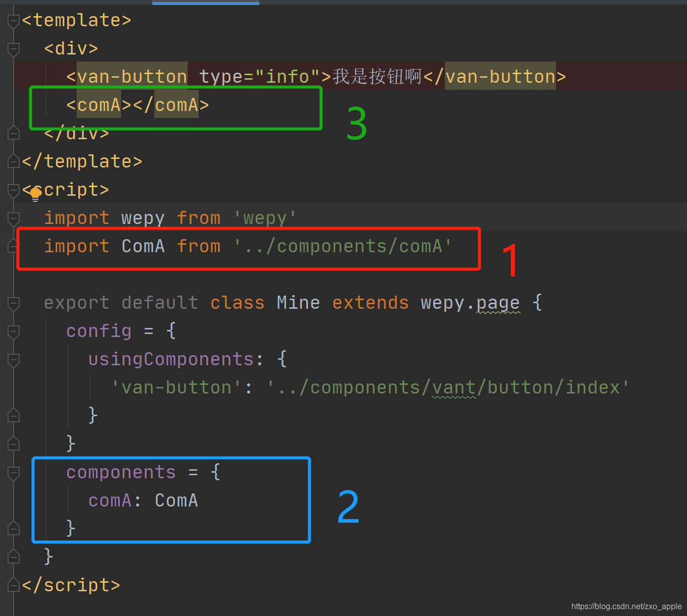Screen dimensions: 687x616
Task: Click the closing script tag
Action: pos(71,585)
